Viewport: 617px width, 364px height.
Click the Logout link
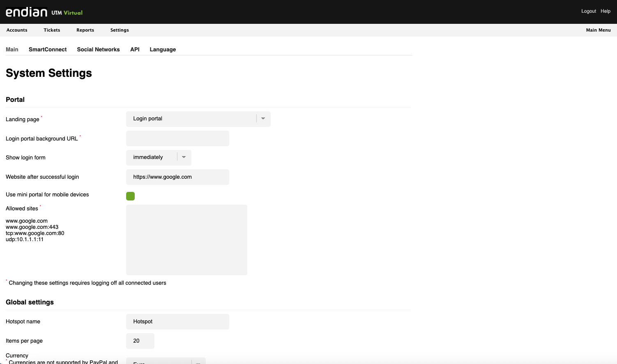(588, 11)
